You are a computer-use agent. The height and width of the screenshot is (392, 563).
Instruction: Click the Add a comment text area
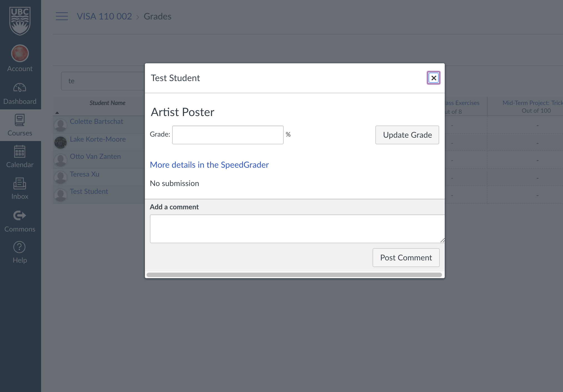pos(296,229)
